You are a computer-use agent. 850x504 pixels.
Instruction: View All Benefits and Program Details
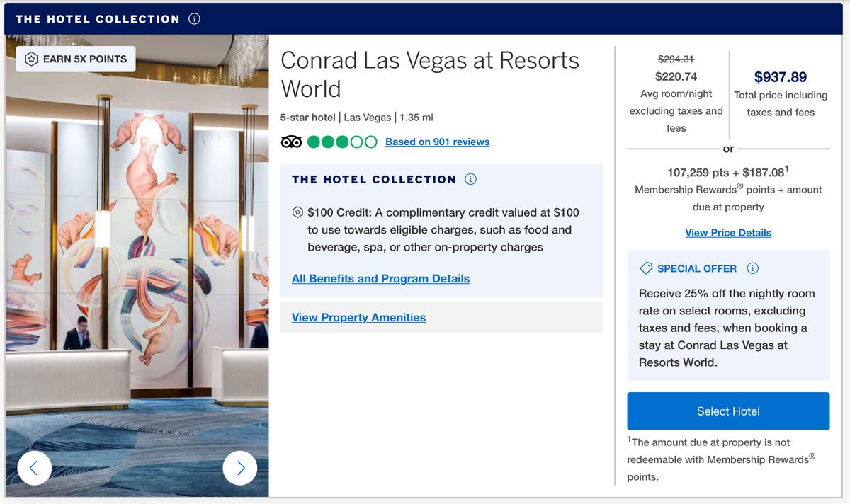pos(380,278)
